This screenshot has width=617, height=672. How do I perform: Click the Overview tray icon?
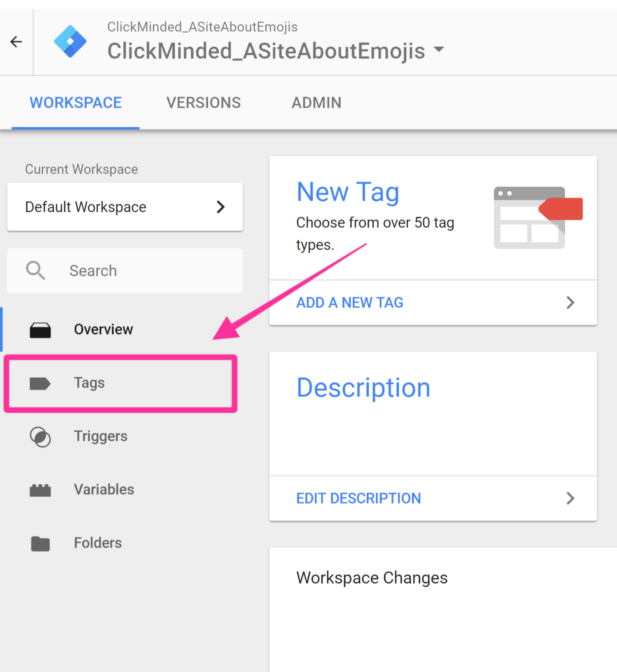coord(40,330)
